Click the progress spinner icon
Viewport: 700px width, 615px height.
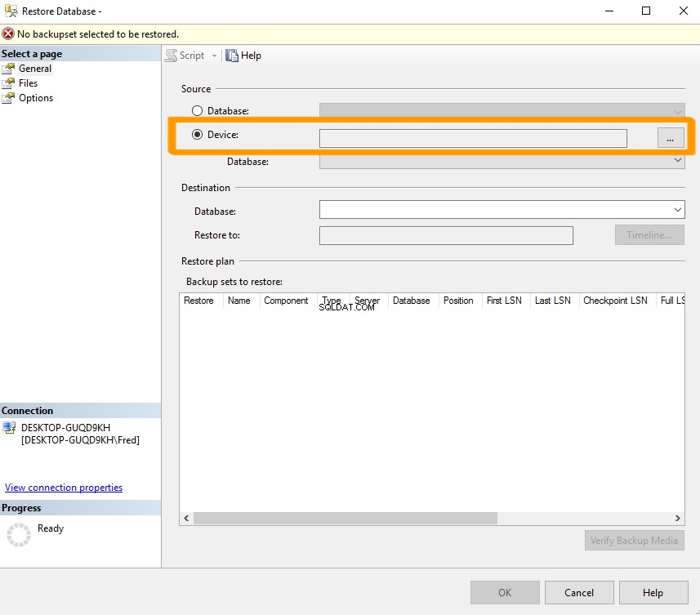[x=19, y=535]
